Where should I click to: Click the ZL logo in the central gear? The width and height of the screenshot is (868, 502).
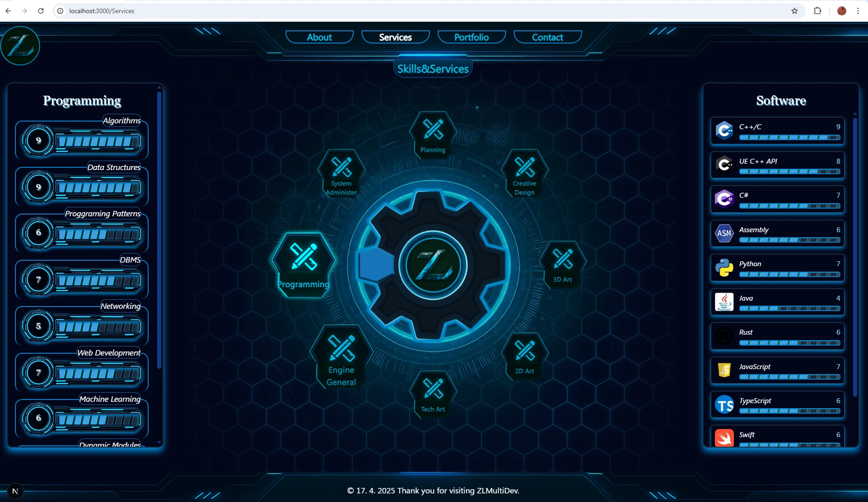tap(433, 265)
